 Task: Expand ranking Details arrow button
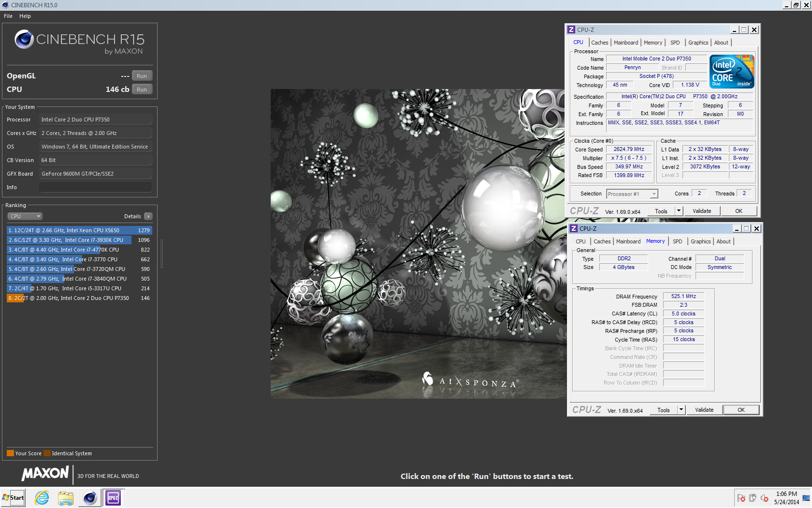click(148, 216)
